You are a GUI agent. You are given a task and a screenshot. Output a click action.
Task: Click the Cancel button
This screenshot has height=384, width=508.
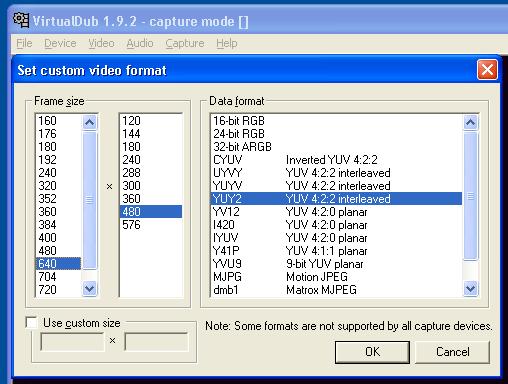click(x=453, y=352)
